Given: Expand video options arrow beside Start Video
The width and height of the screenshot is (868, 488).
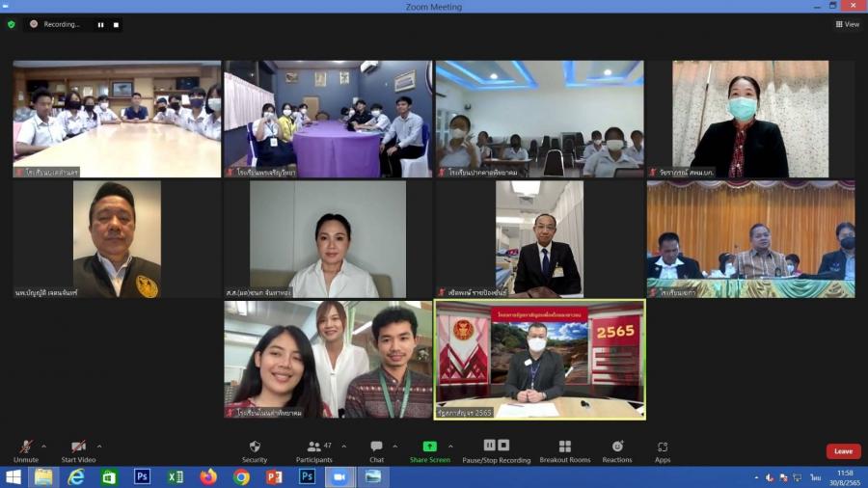Looking at the screenshot, I should (x=99, y=447).
